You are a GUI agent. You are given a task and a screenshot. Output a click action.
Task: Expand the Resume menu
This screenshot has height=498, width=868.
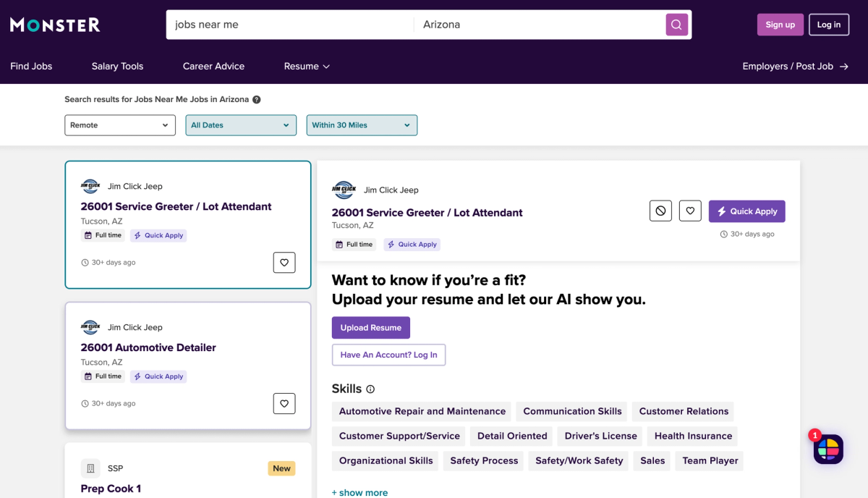[x=307, y=67]
